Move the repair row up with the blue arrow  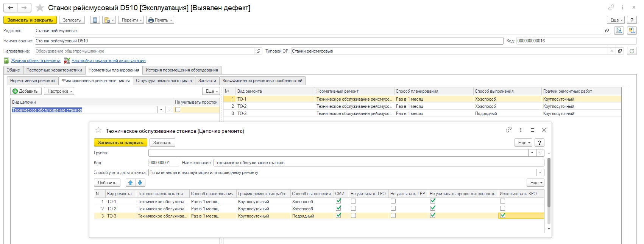[131, 183]
